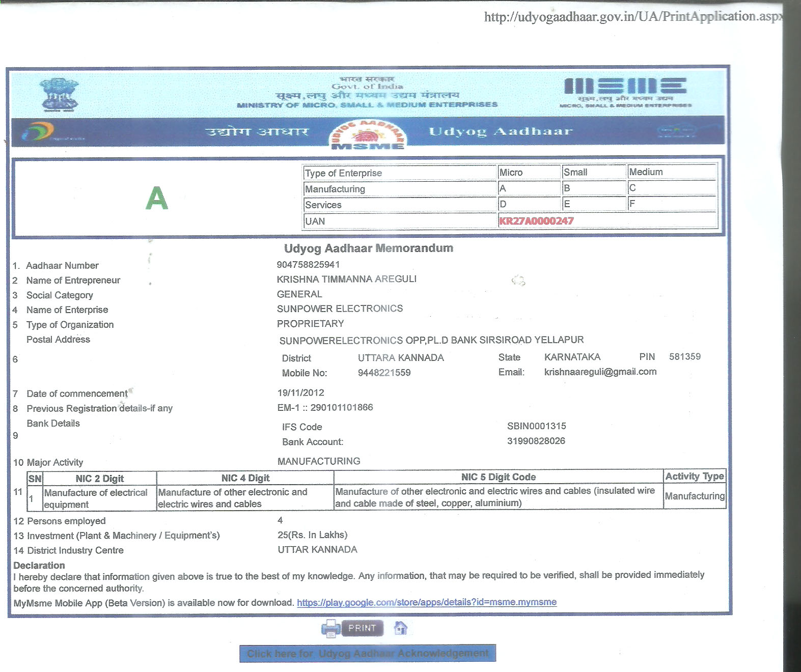Click the round Udyog Aadhaar MSME emblem
801x672 pixels.
pos(368,134)
